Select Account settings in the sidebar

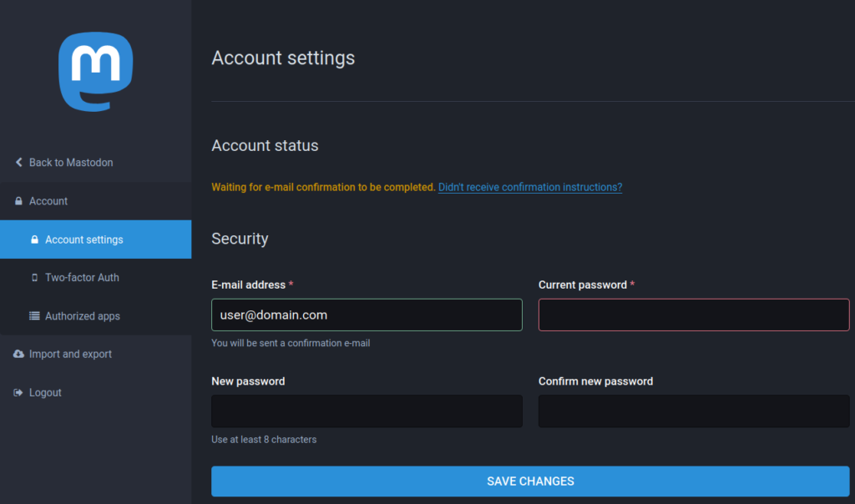click(x=84, y=239)
